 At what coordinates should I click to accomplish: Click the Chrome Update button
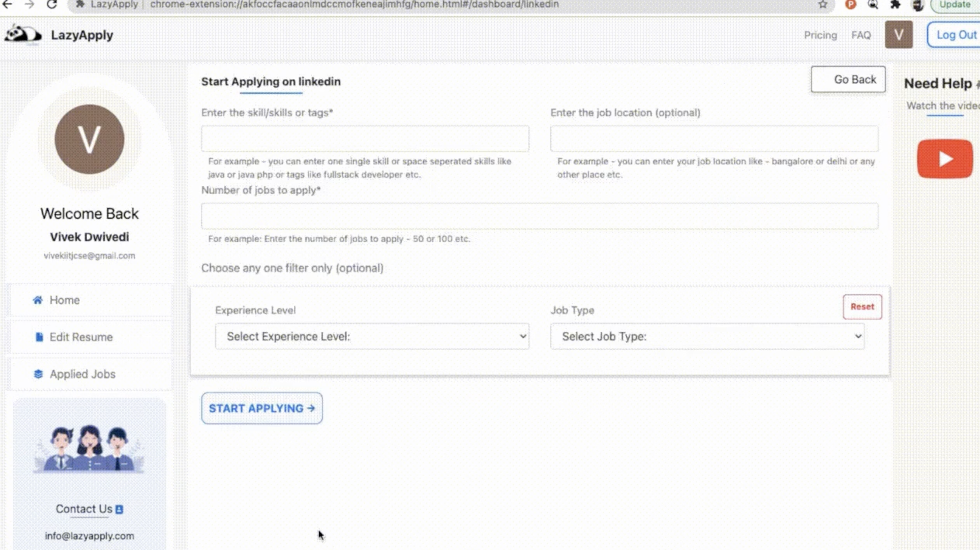(955, 5)
